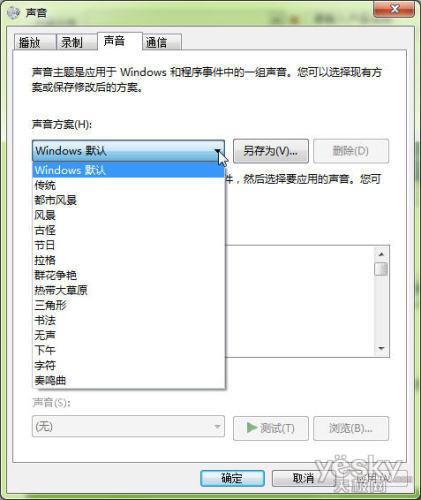This screenshot has width=421, height=500.
Task: Click the events list scrollbar thumb
Action: 381,269
